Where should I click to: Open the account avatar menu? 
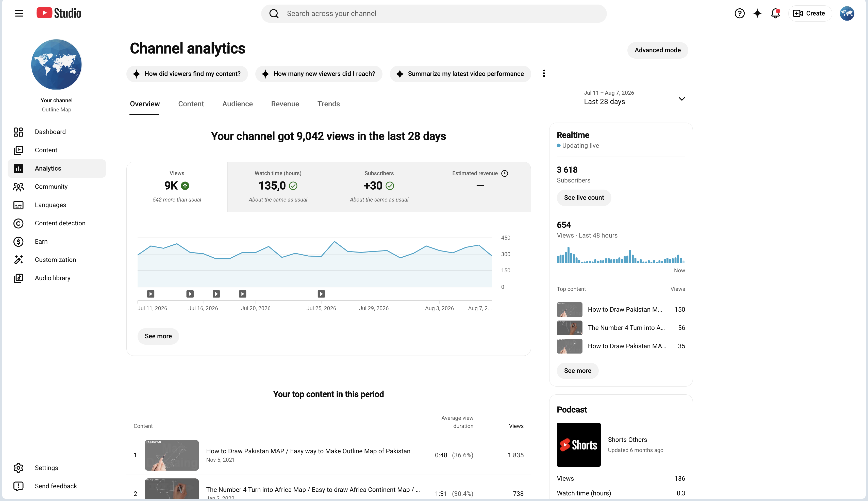click(847, 13)
